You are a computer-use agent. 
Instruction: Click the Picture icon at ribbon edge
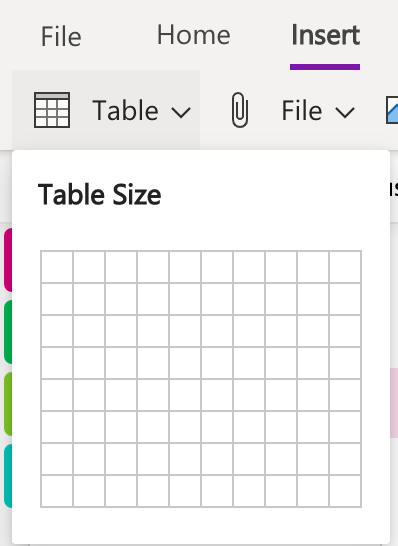tap(392, 110)
